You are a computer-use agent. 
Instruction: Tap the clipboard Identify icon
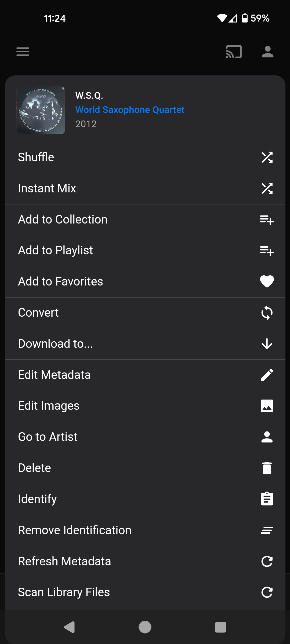pyautogui.click(x=267, y=499)
